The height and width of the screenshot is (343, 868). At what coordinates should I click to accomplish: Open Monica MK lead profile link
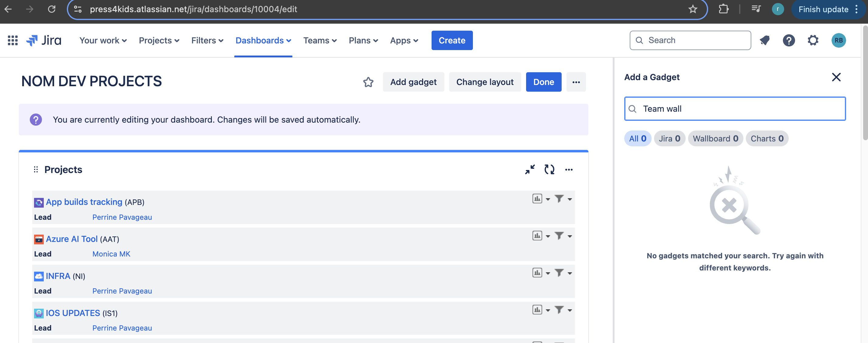pos(111,254)
